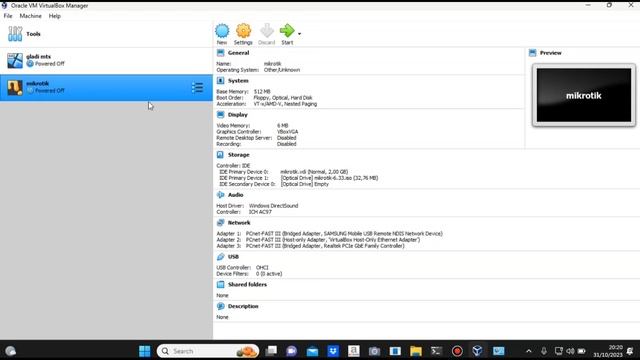Open the Windows Start menu button
640x360 pixels.
pos(144,351)
